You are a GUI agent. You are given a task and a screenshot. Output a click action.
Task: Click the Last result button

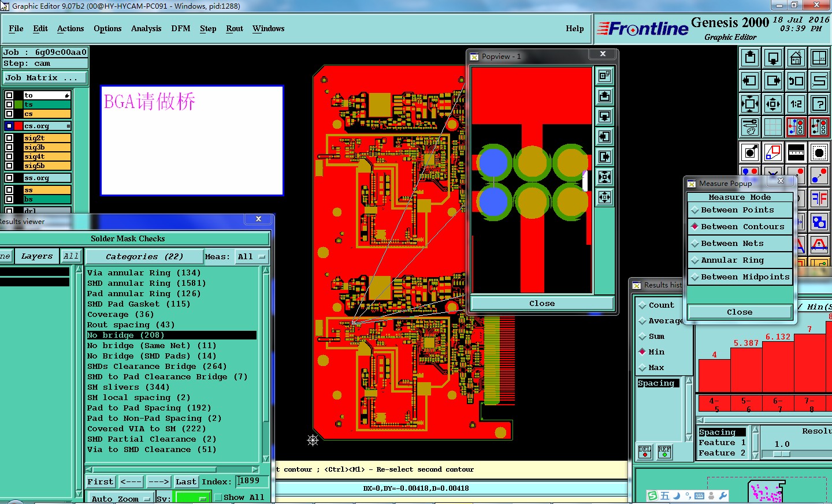[x=186, y=481]
